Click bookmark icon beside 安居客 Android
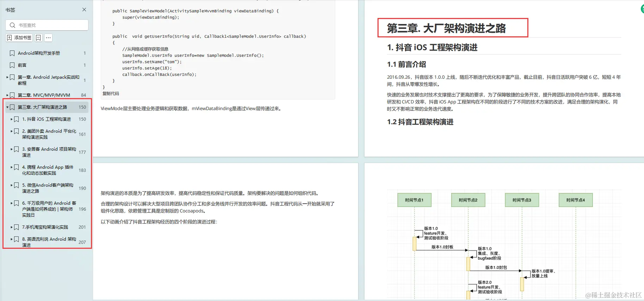This screenshot has height=301, width=644. [x=16, y=149]
